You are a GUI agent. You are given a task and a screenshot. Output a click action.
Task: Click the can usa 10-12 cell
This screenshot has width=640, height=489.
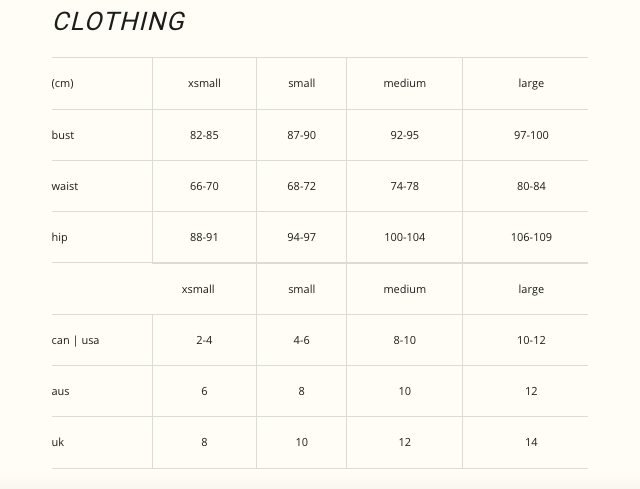(x=531, y=340)
